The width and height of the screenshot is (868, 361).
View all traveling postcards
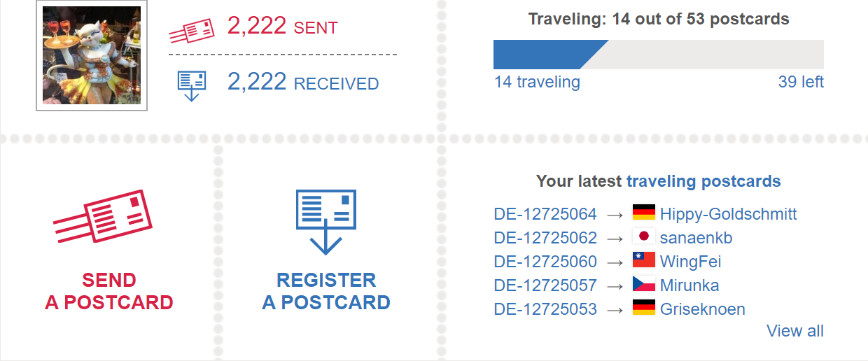click(795, 331)
